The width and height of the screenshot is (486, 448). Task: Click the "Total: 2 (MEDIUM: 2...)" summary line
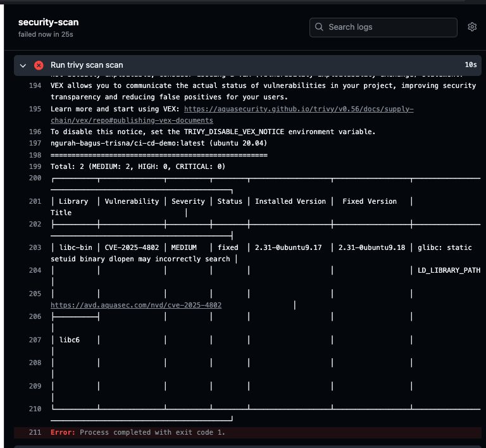tap(137, 166)
